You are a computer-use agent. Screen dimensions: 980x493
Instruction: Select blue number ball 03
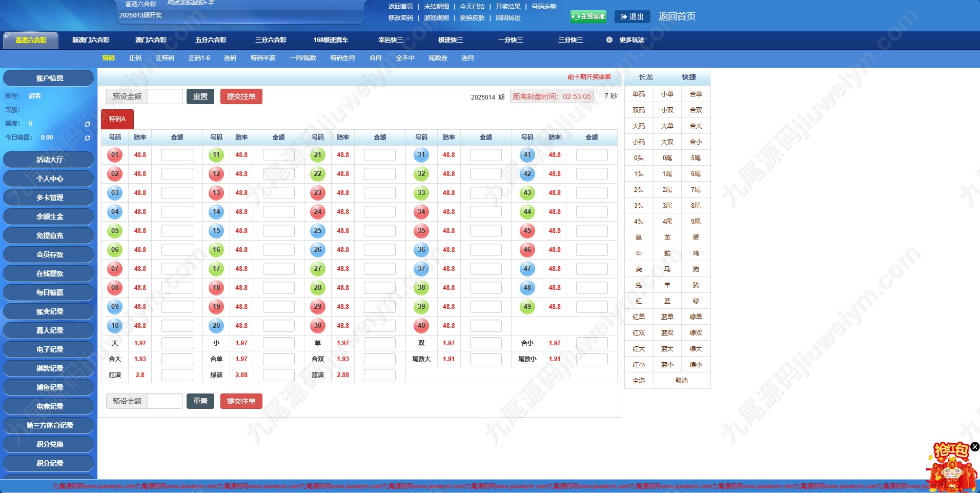115,193
